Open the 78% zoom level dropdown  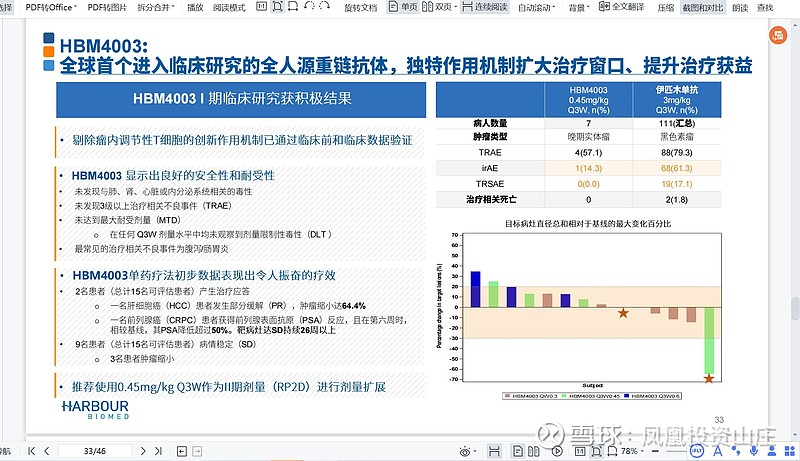tap(634, 451)
